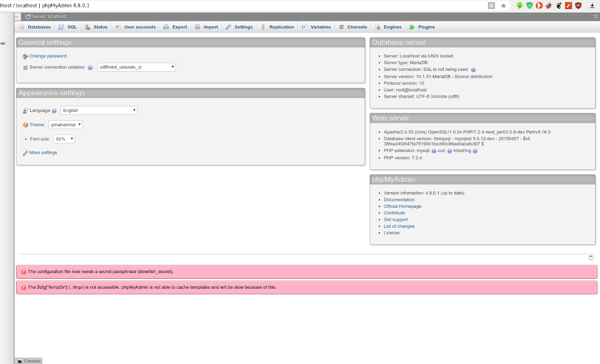Click the text 'Protocol version: 10'
Screen dimensions: 600x364
click(404, 84)
